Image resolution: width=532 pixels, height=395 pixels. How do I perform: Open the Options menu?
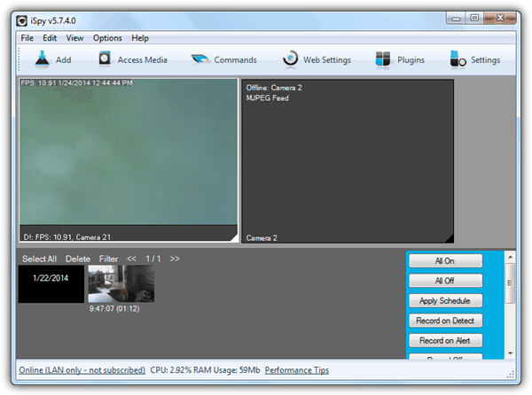coord(107,38)
